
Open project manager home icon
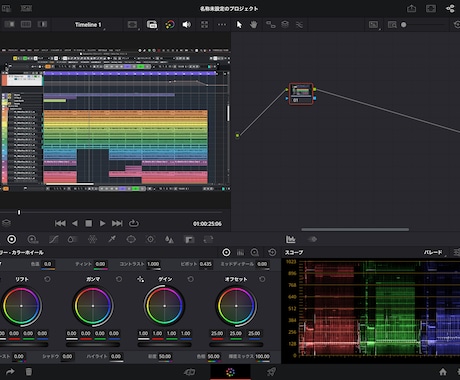coord(443,372)
